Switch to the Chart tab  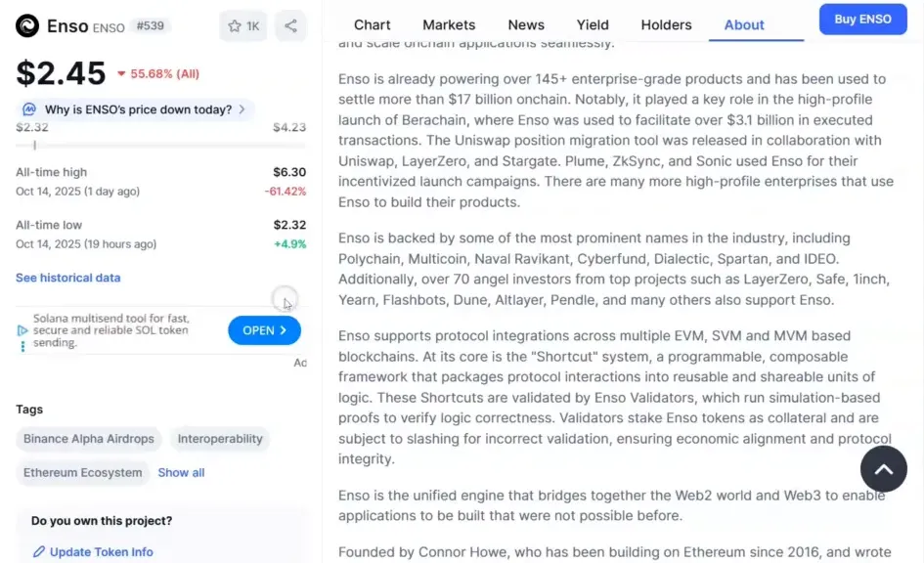coord(372,25)
